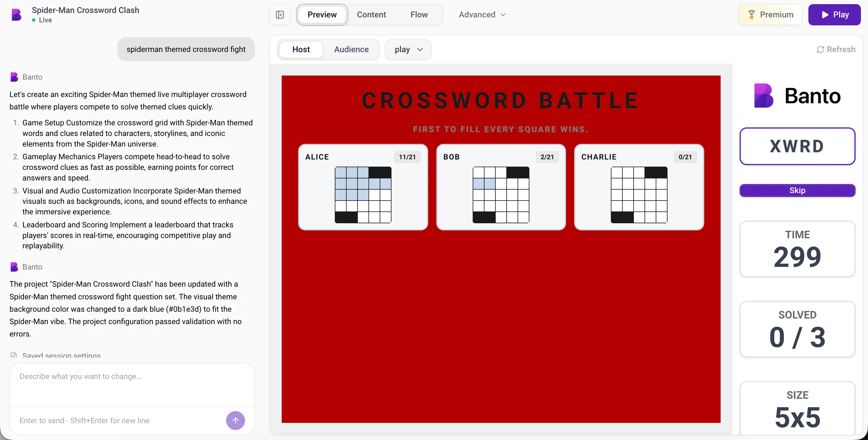This screenshot has height=440, width=868.
Task: Open the Content tab
Action: pos(371,14)
